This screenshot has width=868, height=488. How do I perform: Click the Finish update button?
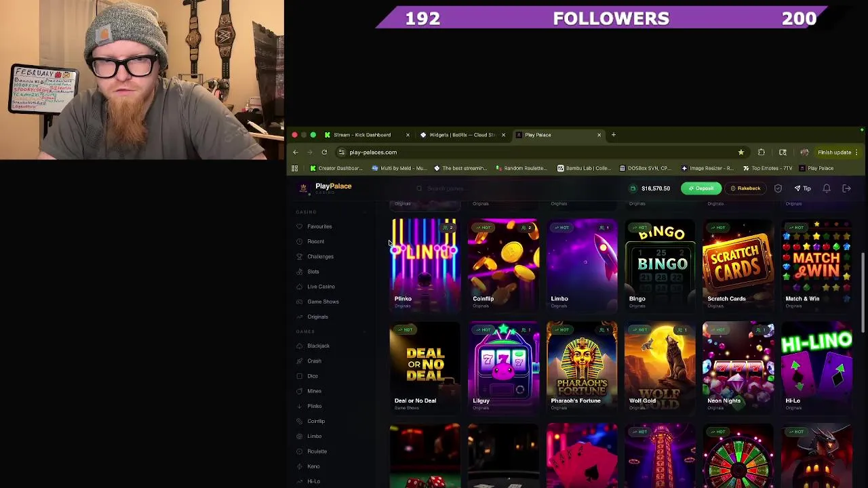point(838,152)
